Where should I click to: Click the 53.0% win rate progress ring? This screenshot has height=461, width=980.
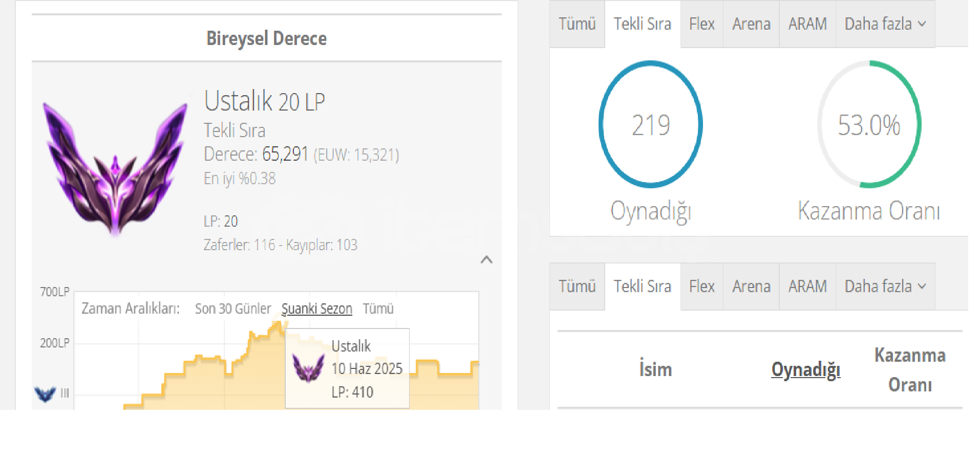tap(869, 124)
